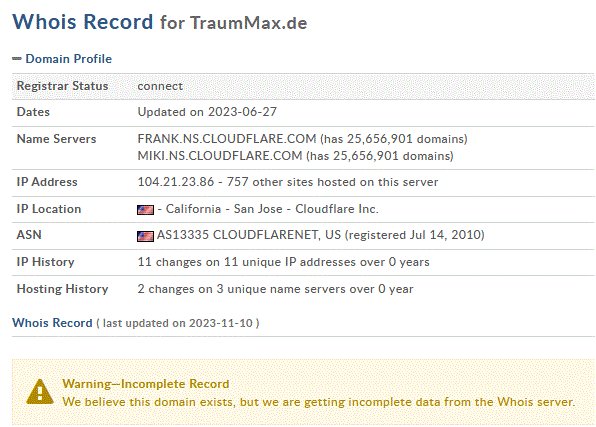This screenshot has height=427, width=596.
Task: Open MIKI.NS.CLOUDFLARE.COM name server link
Action: coord(220,156)
